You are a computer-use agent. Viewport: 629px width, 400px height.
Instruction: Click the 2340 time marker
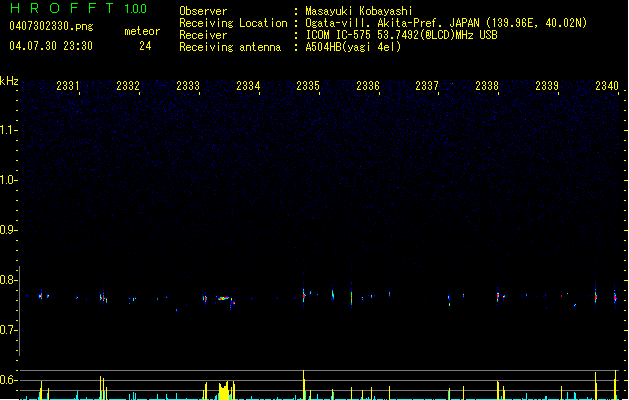click(x=607, y=85)
